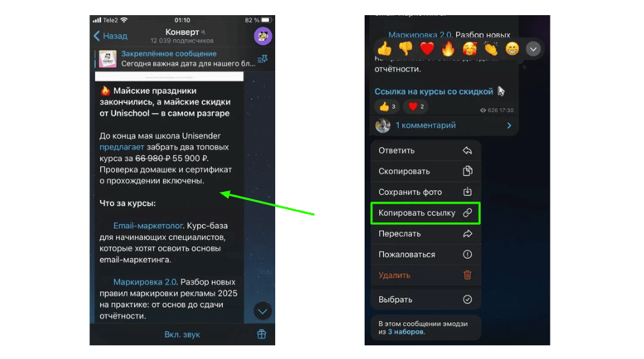This screenshot has width=644, height=359.
Task: Expand the full reactions list arrow
Action: tap(533, 50)
